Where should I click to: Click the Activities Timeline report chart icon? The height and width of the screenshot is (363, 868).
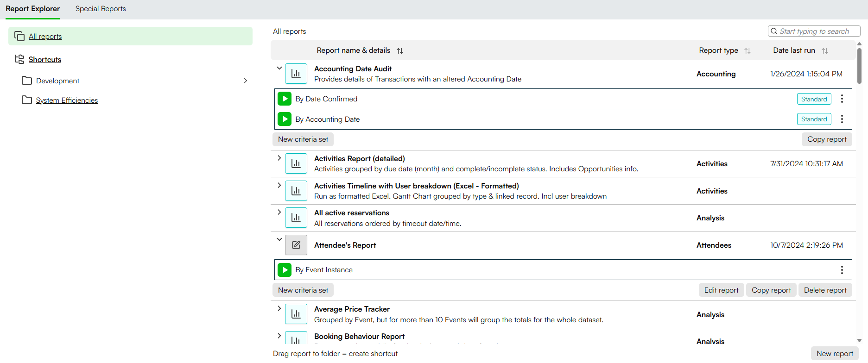pos(296,191)
